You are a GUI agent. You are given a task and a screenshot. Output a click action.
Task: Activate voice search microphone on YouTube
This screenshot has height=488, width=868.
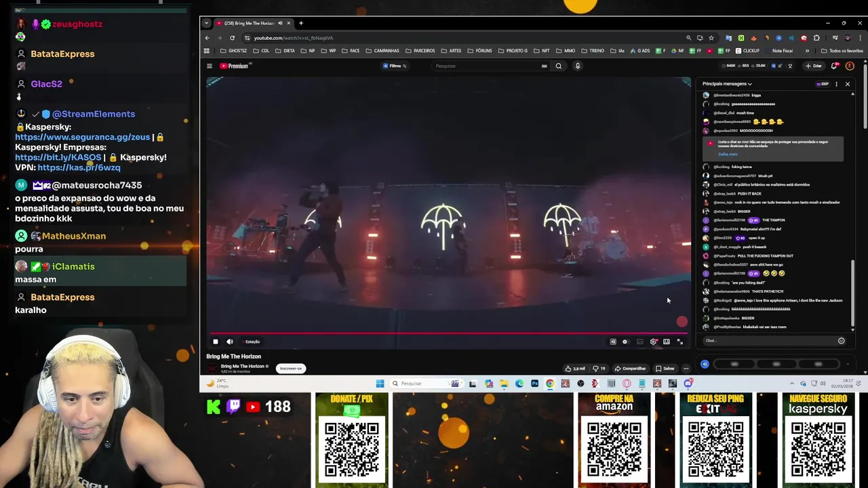[578, 66]
